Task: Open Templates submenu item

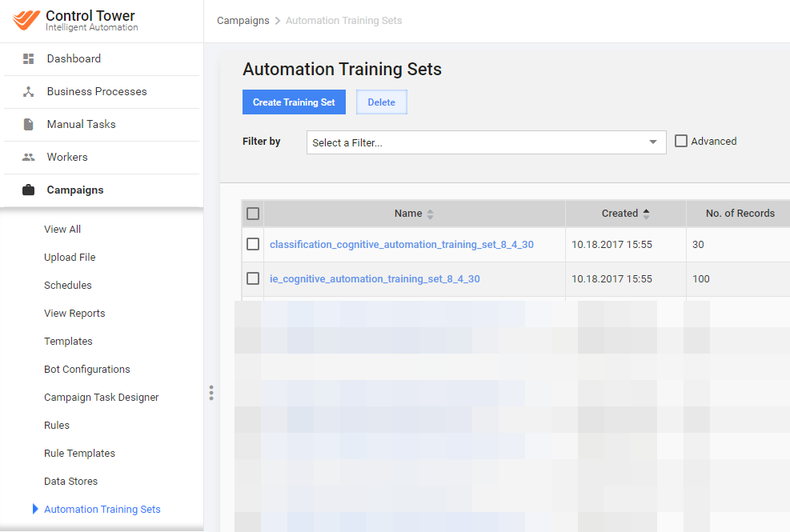Action: pyautogui.click(x=68, y=342)
